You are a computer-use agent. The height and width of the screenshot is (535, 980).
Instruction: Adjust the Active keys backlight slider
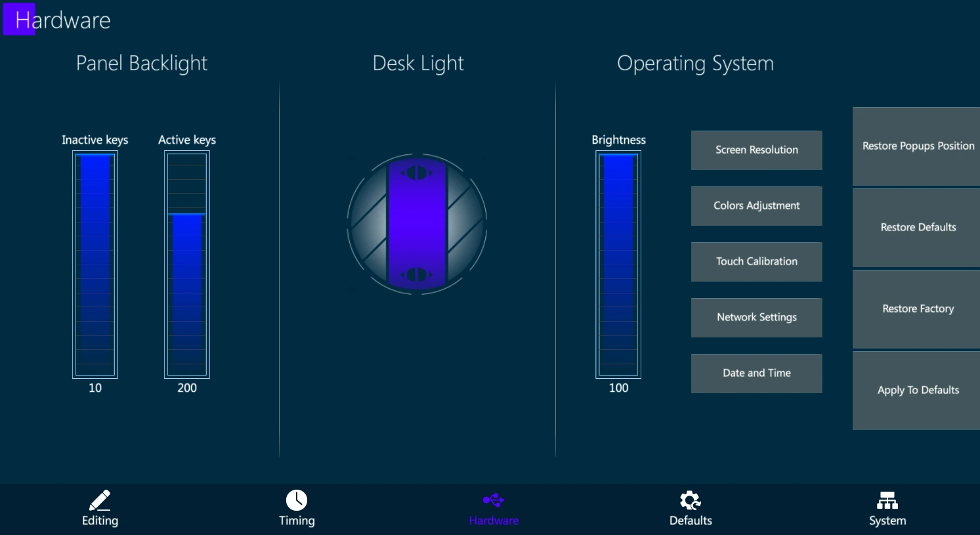(187, 265)
